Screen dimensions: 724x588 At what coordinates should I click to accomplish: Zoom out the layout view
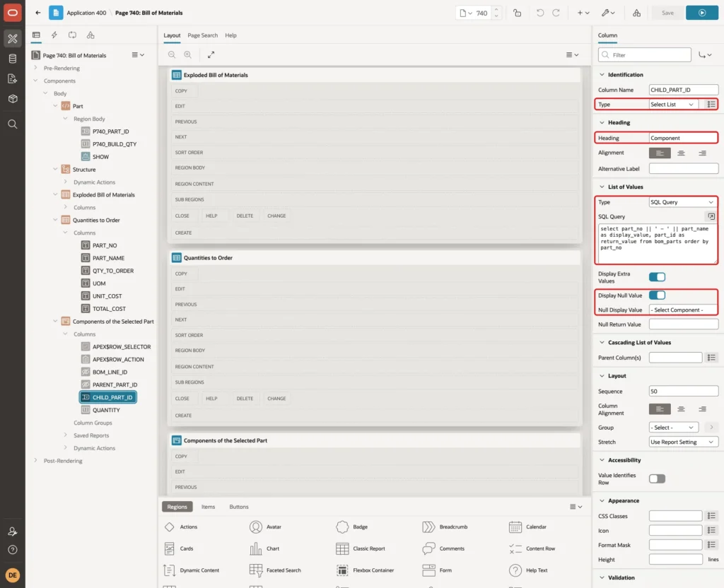[172, 54]
